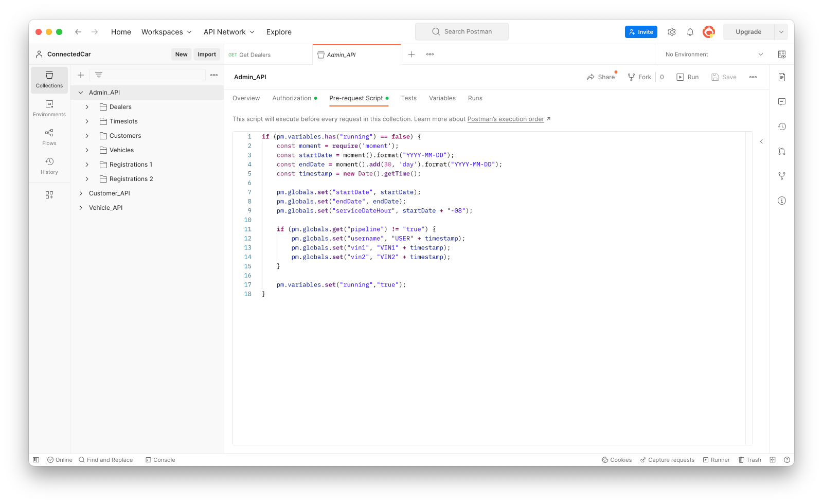Open the Collections sidebar panel

pos(49,80)
